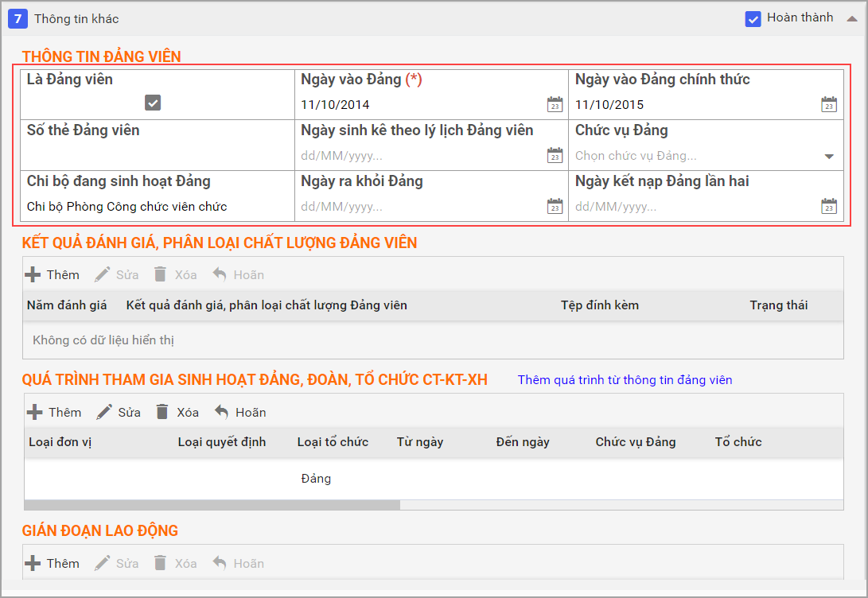Add a new Quá trình tham gia sinh hoạt record
Image resolution: width=868 pixels, height=598 pixels.
point(54,412)
